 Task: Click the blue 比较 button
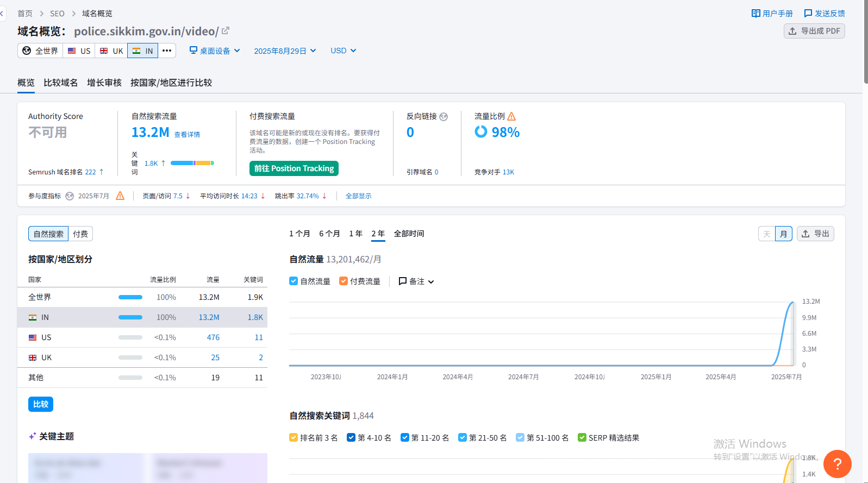[x=41, y=404]
